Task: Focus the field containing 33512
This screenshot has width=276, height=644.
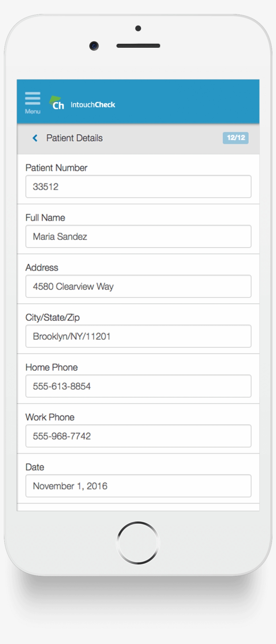Action: pos(138,187)
